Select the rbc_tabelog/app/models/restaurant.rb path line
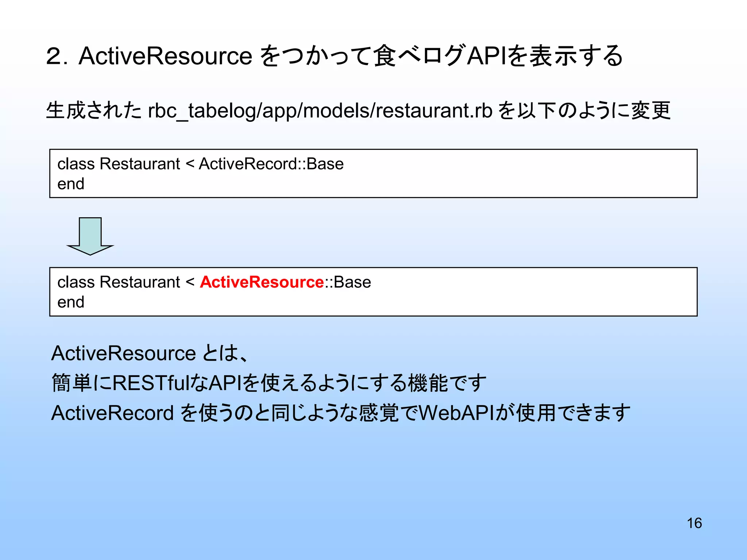The image size is (747, 560). 358,110
